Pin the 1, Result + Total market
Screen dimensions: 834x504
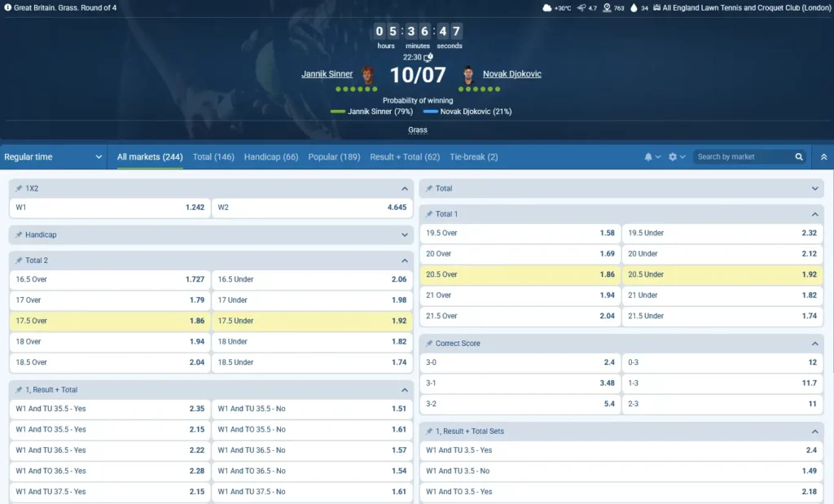click(19, 390)
